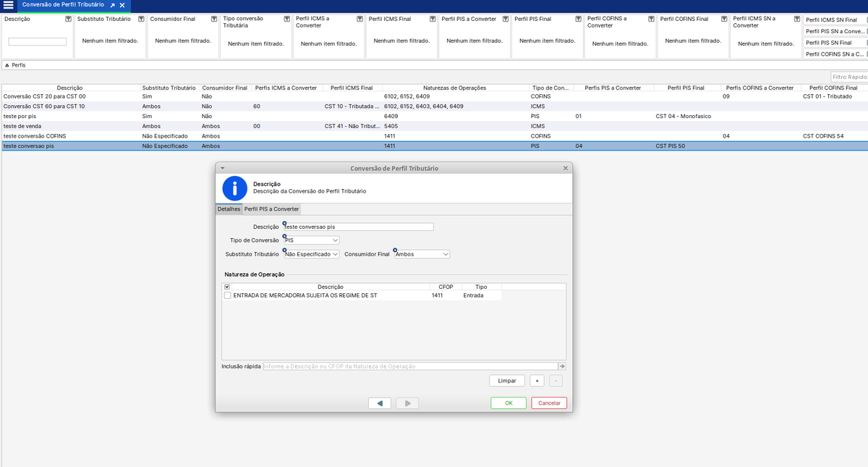
Task: Submit quick inclusion with the arrow icon
Action: click(x=562, y=366)
